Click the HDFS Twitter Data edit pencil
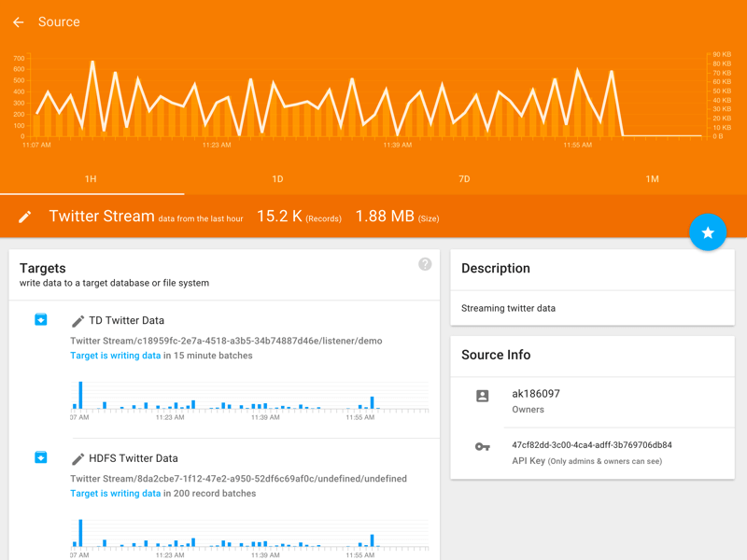The image size is (747, 560). click(78, 458)
